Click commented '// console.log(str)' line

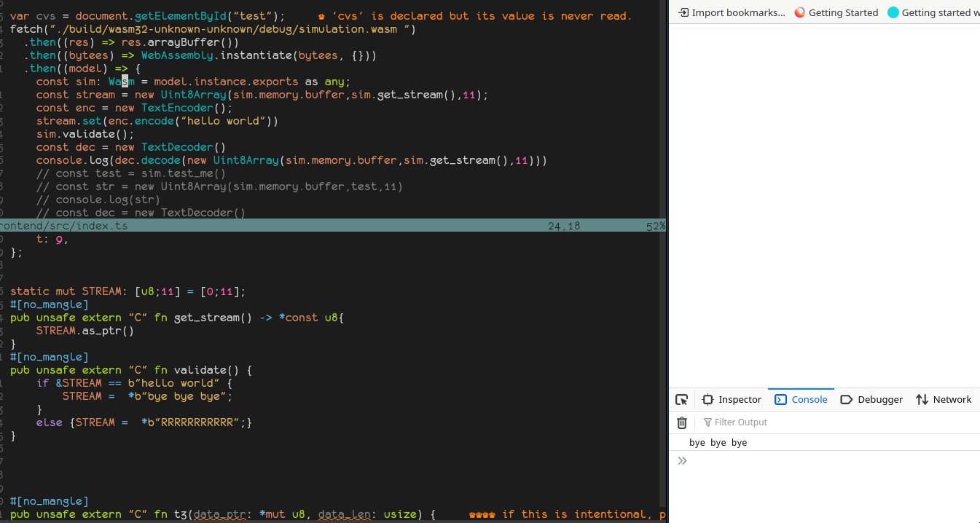(x=98, y=200)
